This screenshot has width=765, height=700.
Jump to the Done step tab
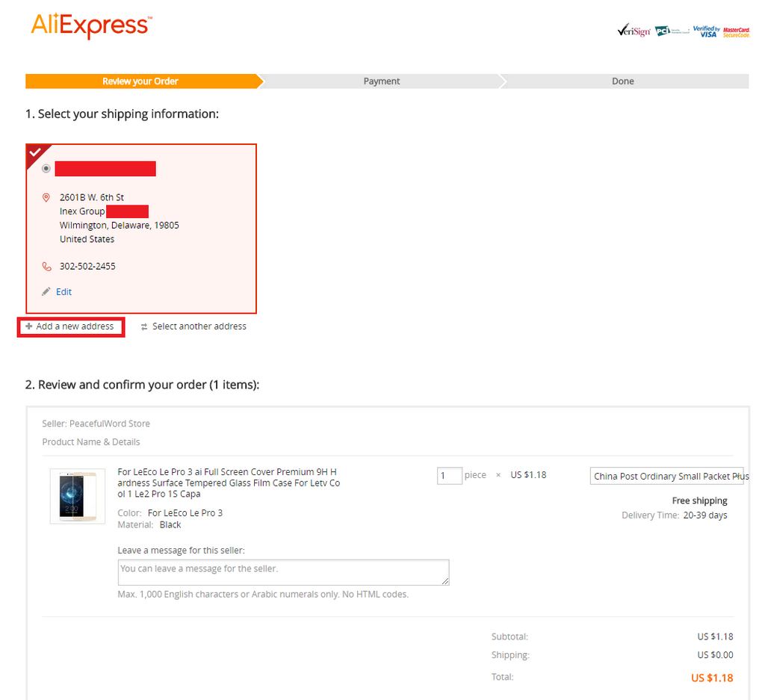(x=622, y=81)
